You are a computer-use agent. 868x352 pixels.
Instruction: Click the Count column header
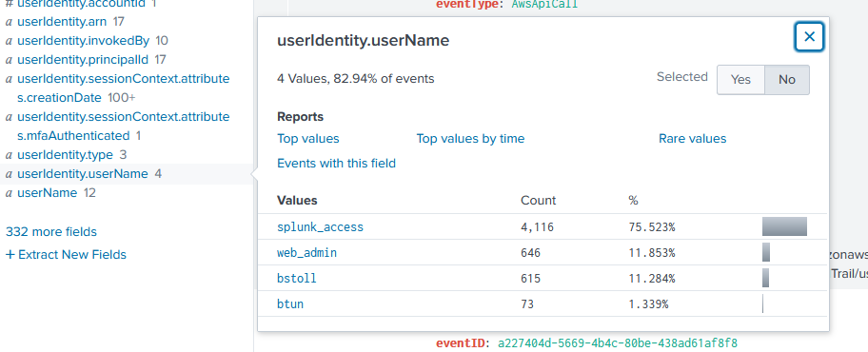(x=538, y=201)
